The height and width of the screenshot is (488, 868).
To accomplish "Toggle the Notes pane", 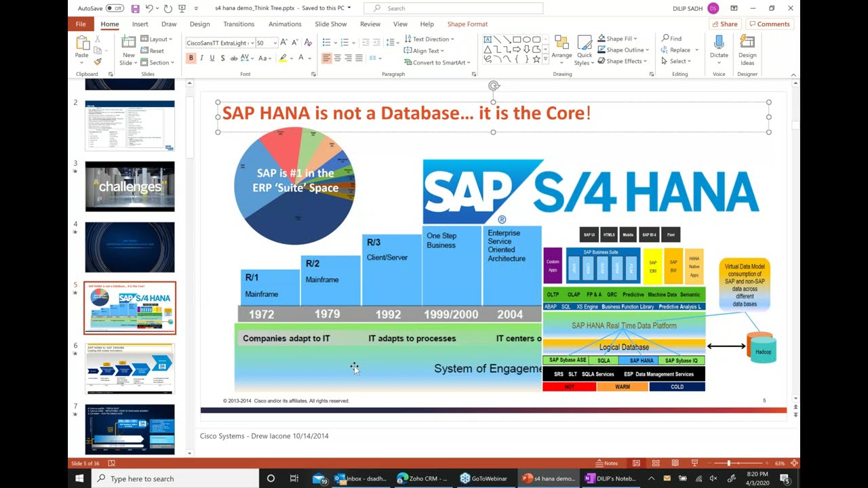I will click(x=607, y=463).
